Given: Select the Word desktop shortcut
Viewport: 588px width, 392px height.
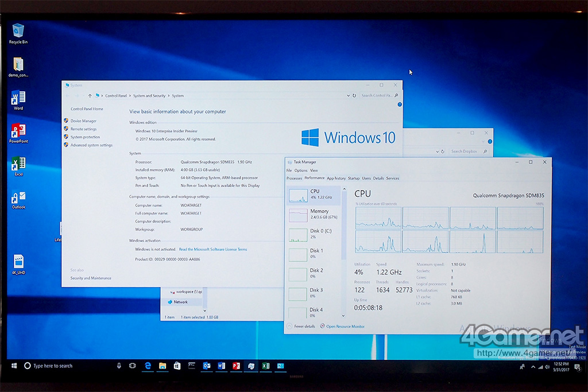Looking at the screenshot, I should (18, 100).
